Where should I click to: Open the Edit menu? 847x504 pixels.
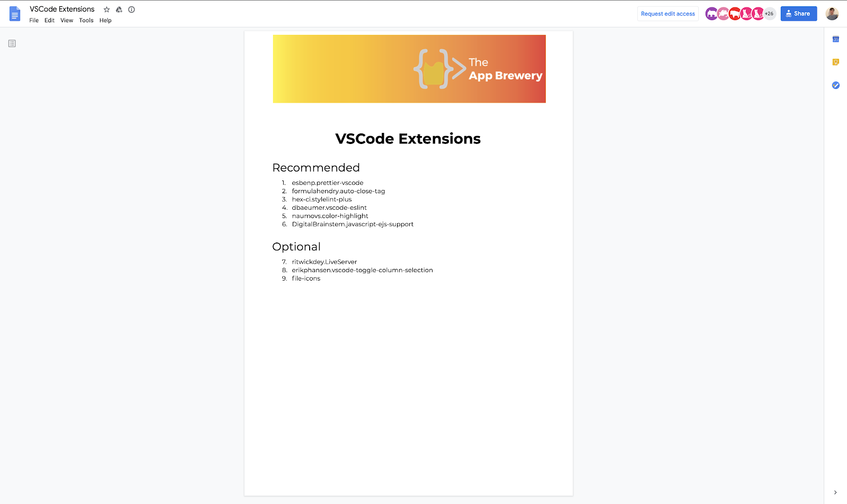(49, 21)
